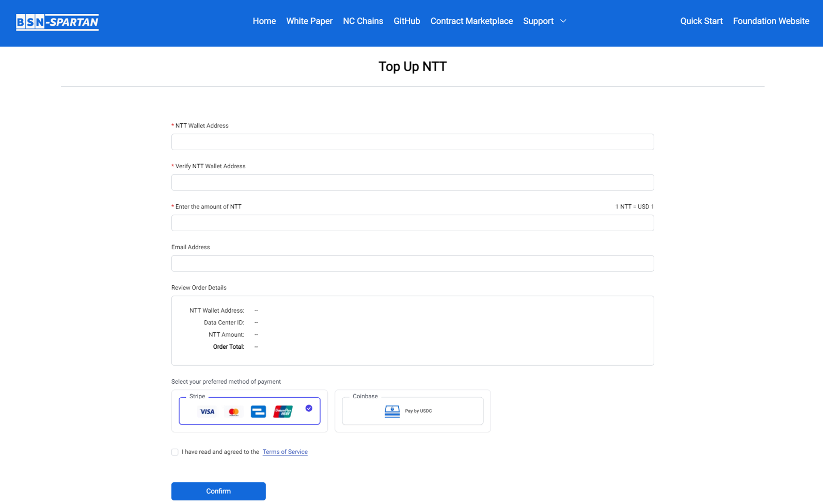Screen dimensions: 823x504
Task: Click the BSN-Spartan logo
Action: click(x=57, y=22)
